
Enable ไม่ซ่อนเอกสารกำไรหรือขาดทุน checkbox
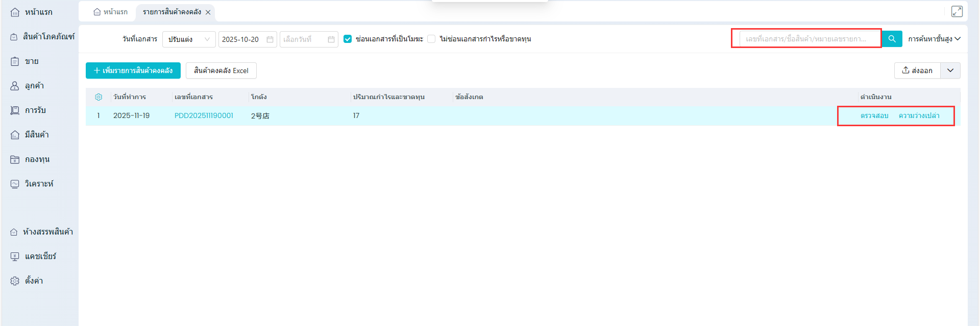point(431,39)
